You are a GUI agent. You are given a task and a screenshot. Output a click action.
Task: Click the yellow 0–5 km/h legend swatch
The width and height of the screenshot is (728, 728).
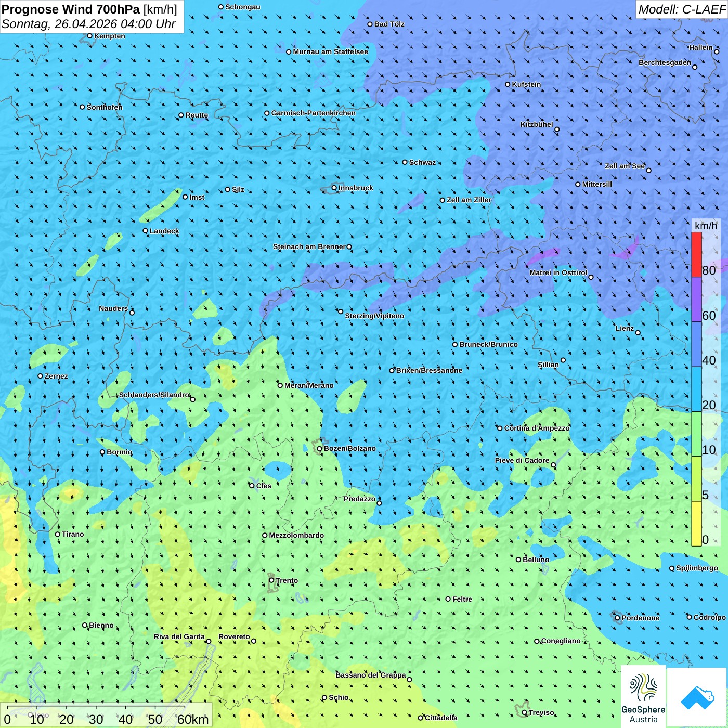696,524
